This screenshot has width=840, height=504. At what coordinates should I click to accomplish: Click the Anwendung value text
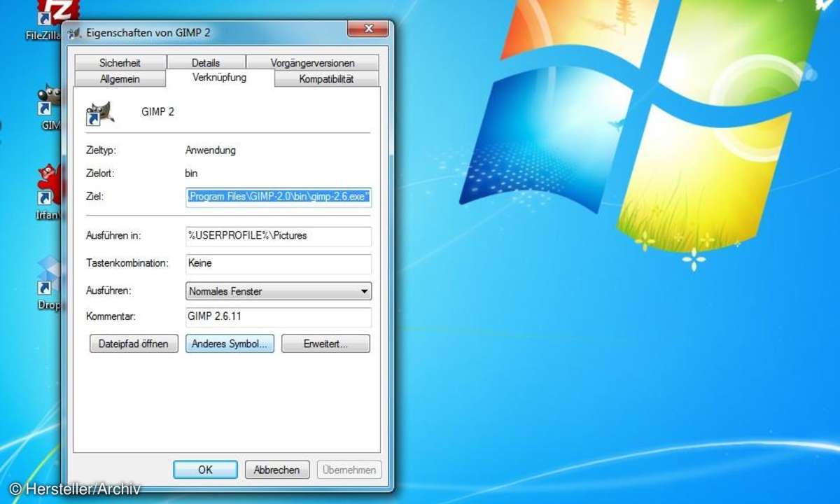tap(210, 150)
